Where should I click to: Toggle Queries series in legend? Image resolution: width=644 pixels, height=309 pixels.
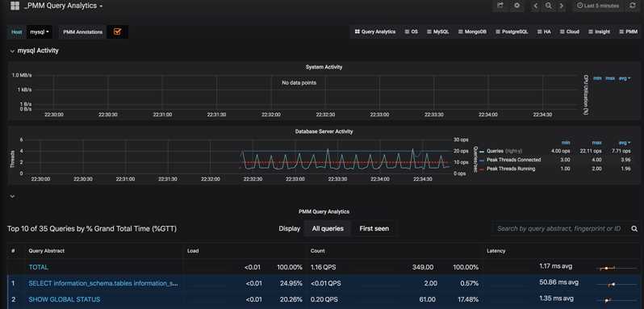(495, 151)
